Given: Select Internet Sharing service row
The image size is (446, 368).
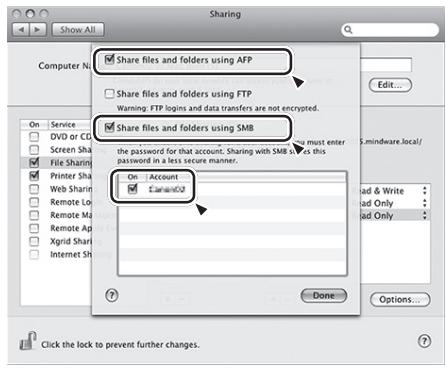Looking at the screenshot, I should [x=56, y=254].
